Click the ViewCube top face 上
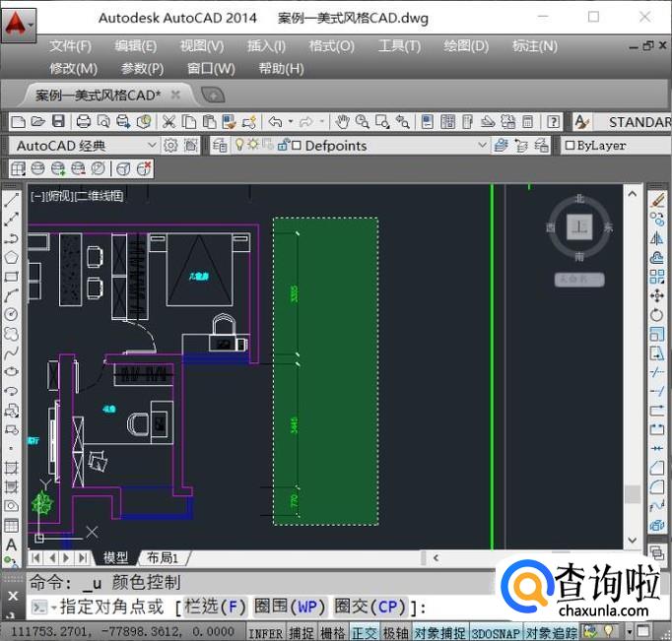 (x=580, y=226)
